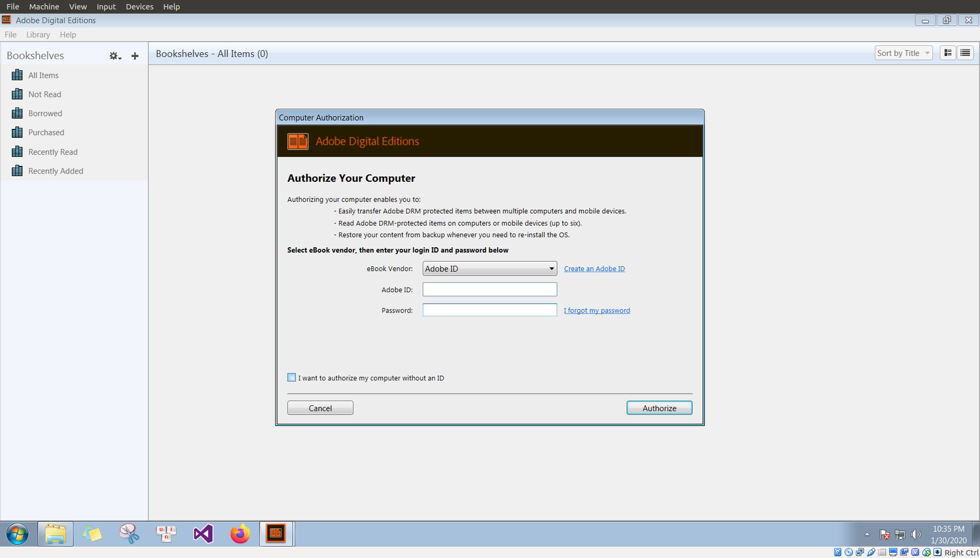Open the VirtualBox Machine menu

tap(44, 7)
